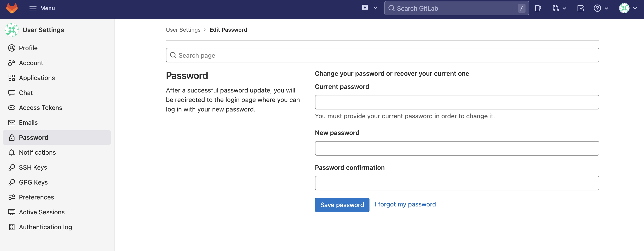Expand the create new dropdown arrow
644x251 pixels.
click(x=375, y=8)
